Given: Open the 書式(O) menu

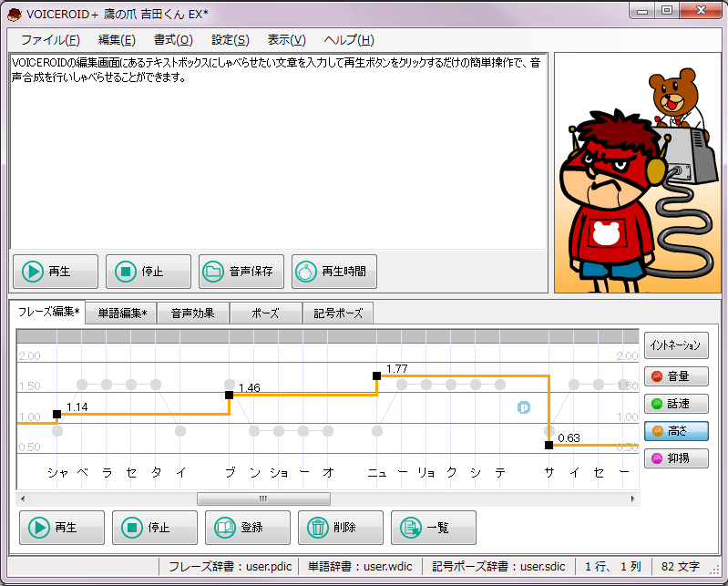Looking at the screenshot, I should point(173,40).
